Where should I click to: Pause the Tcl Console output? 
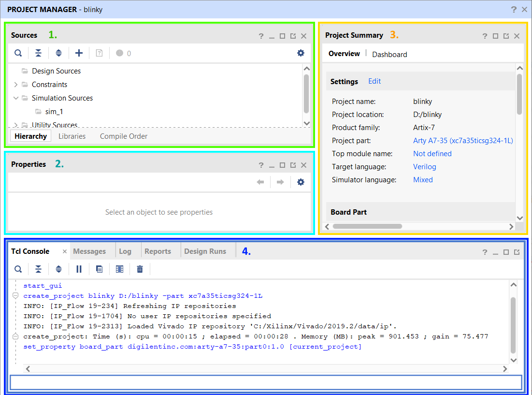point(79,269)
